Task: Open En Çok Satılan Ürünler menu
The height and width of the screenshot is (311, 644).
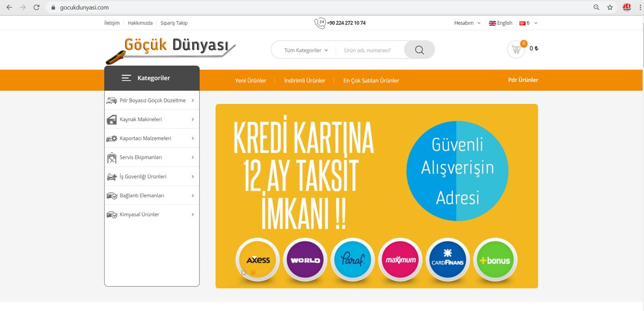Action: (x=371, y=80)
